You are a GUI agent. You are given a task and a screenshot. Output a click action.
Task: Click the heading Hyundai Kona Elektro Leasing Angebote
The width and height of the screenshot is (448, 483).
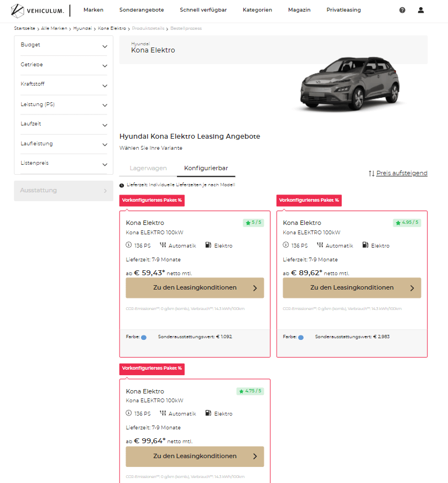[190, 136]
